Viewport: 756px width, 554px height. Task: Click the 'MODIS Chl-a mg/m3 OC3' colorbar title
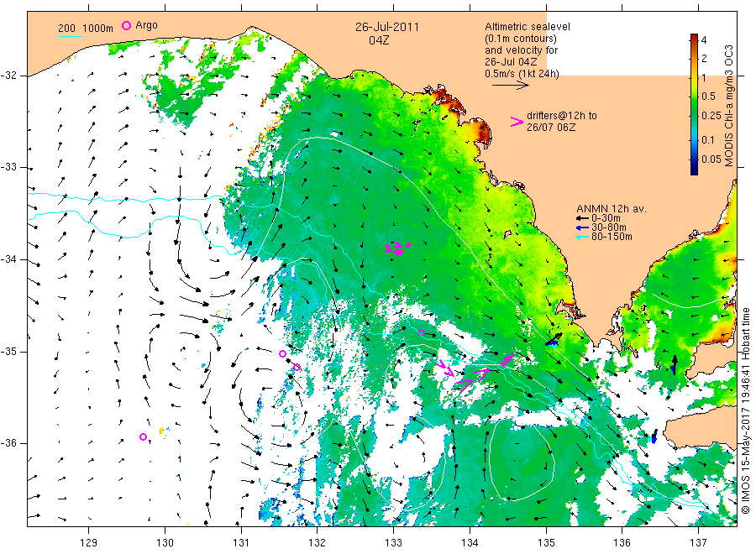tap(728, 106)
